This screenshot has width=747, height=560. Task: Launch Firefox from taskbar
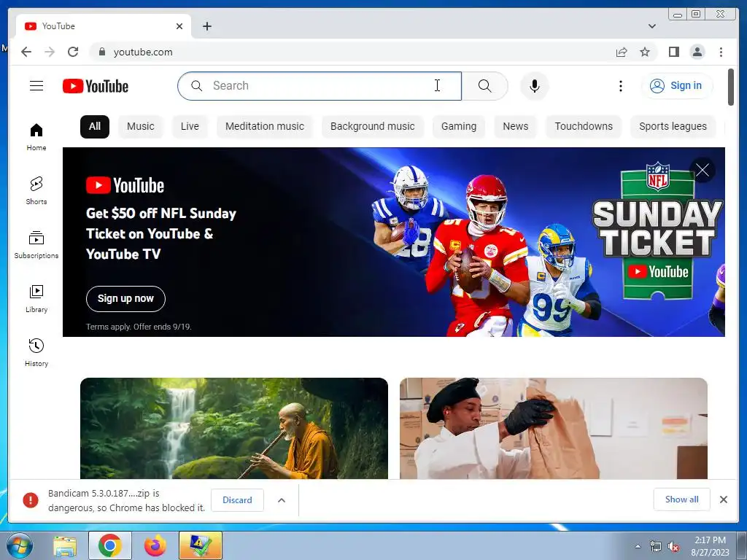[155, 545]
